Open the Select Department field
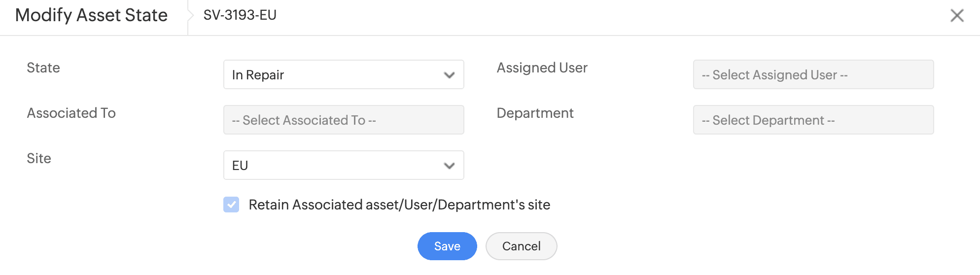The width and height of the screenshot is (980, 275). 813,120
